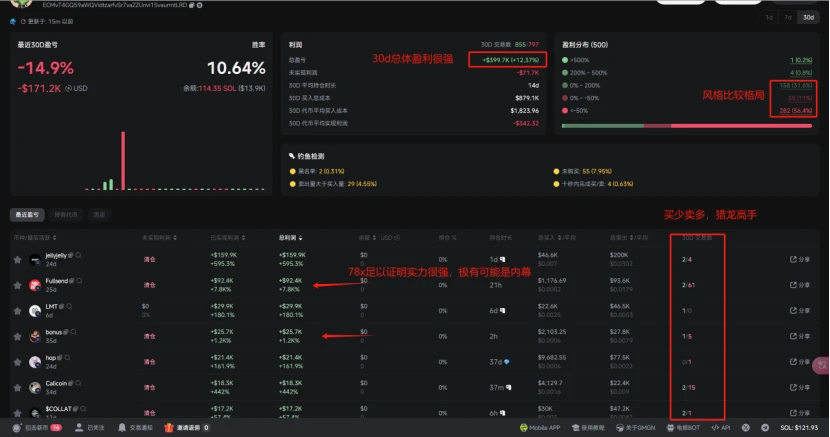This screenshot has width=830, height=437.
Task: Select the 持有代币 holdings tab
Action: point(64,214)
